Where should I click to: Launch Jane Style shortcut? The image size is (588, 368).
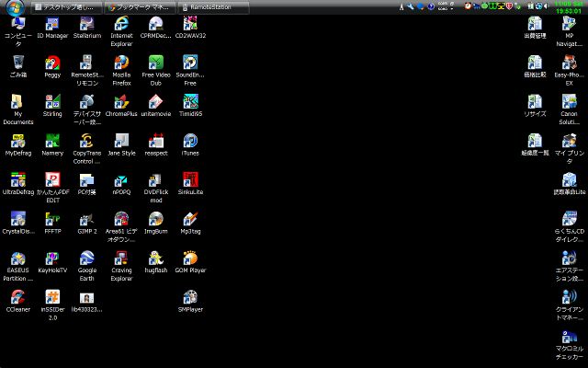(x=121, y=145)
